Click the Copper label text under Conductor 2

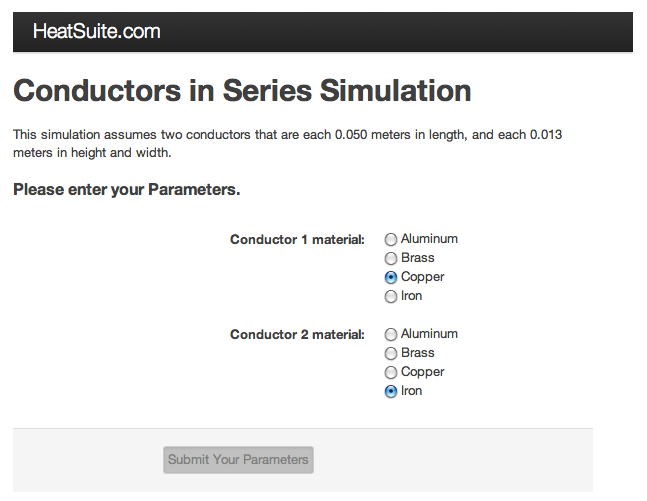[x=422, y=372]
